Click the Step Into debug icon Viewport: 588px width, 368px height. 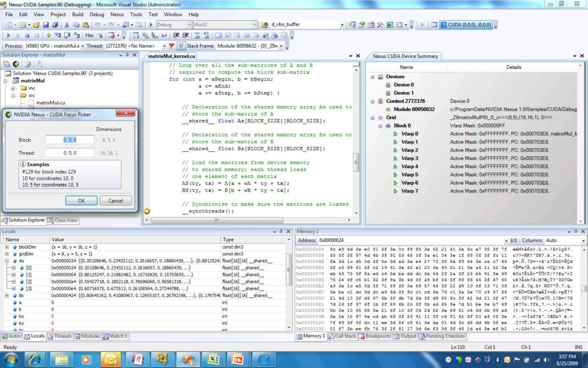click(x=58, y=35)
